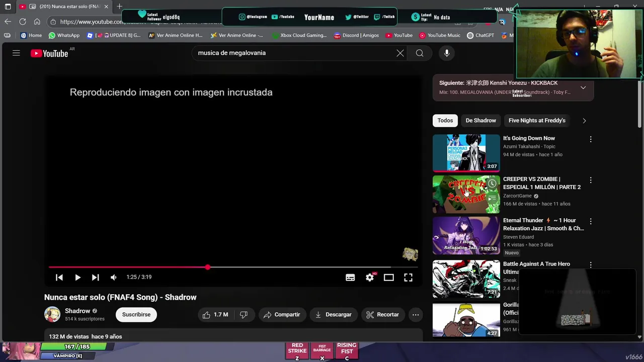The width and height of the screenshot is (644, 362).
Task: Skip to next video in player
Action: click(96, 277)
